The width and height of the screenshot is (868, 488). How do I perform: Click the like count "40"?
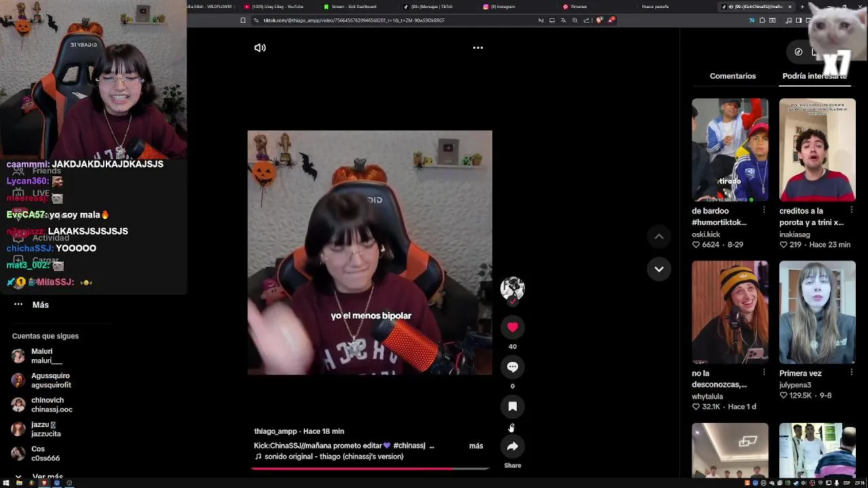point(513,346)
